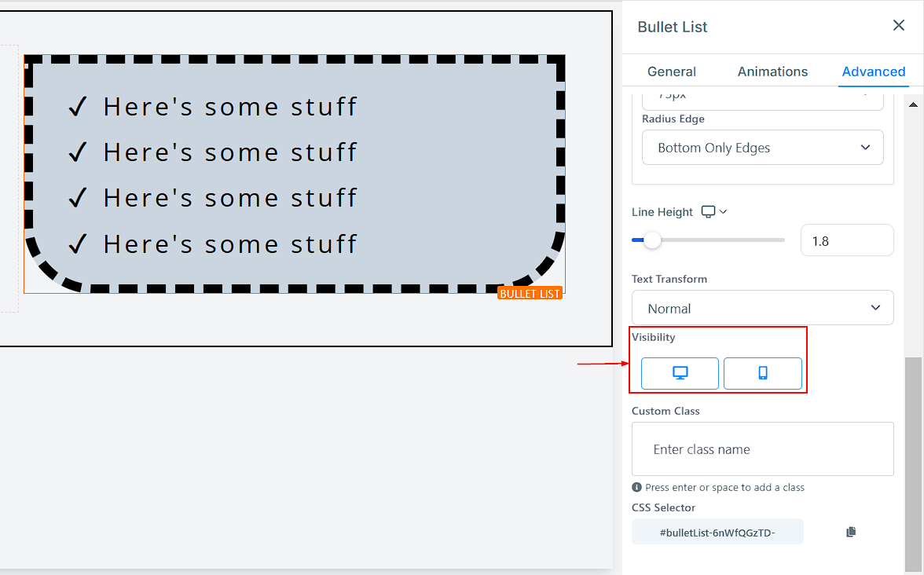Select the last bullet item's text

230,244
